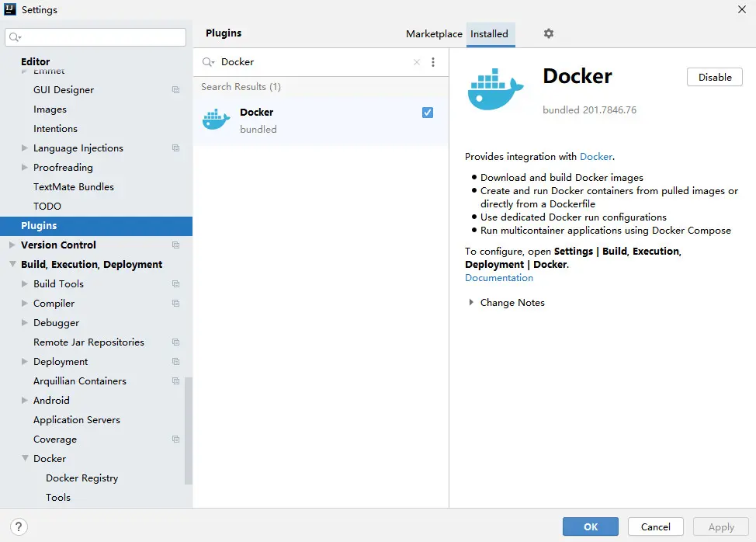Click the project-level icon beside GUI Designer
This screenshot has width=756, height=542.
click(175, 90)
